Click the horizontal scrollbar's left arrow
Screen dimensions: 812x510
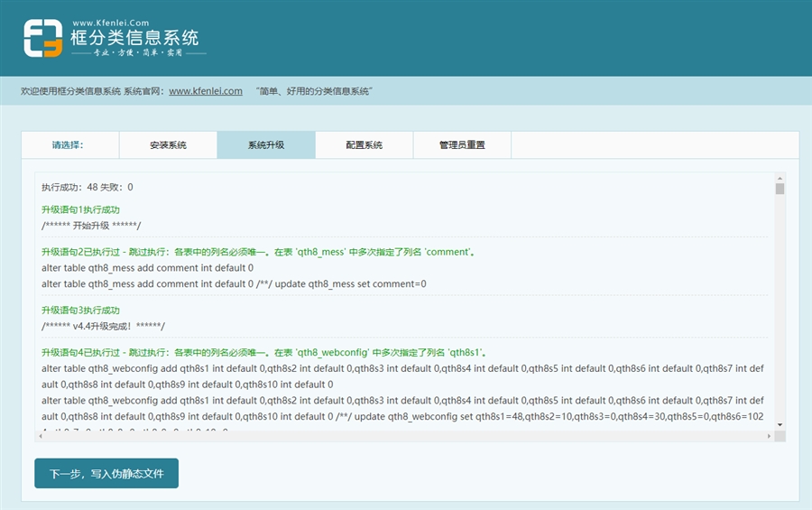[41, 436]
